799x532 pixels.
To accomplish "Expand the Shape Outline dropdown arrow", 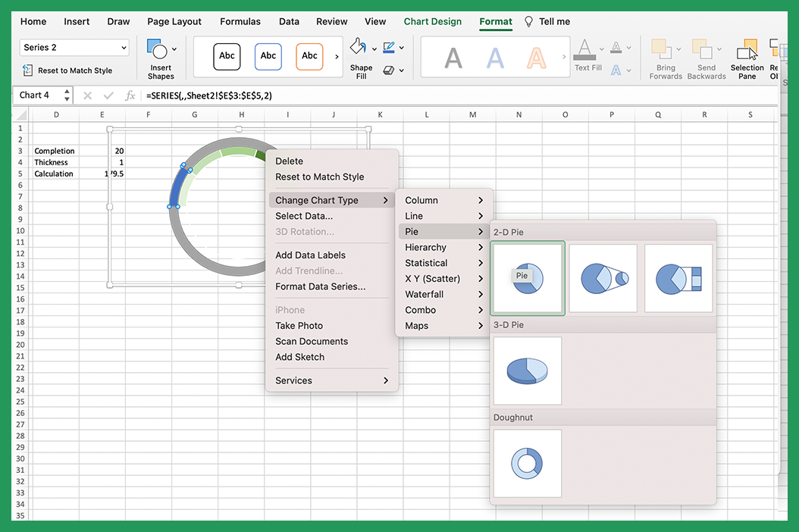I will click(402, 48).
